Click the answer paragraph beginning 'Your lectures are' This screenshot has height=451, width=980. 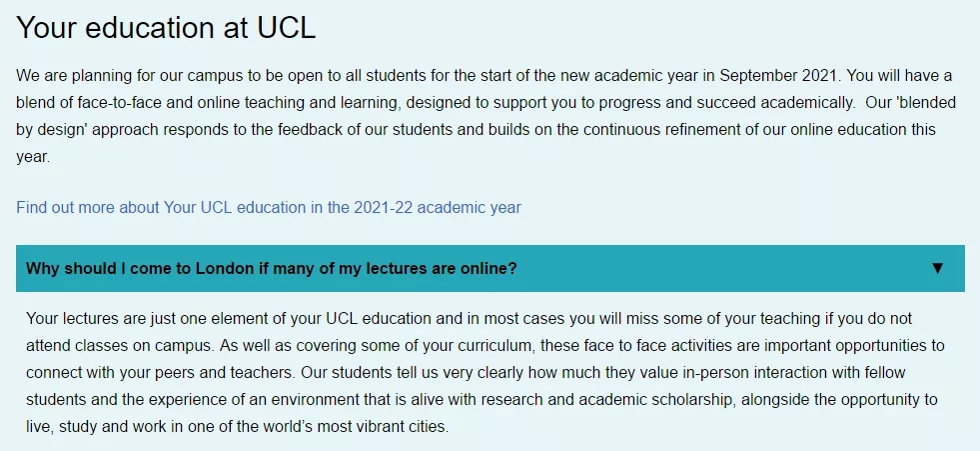pyautogui.click(x=486, y=373)
